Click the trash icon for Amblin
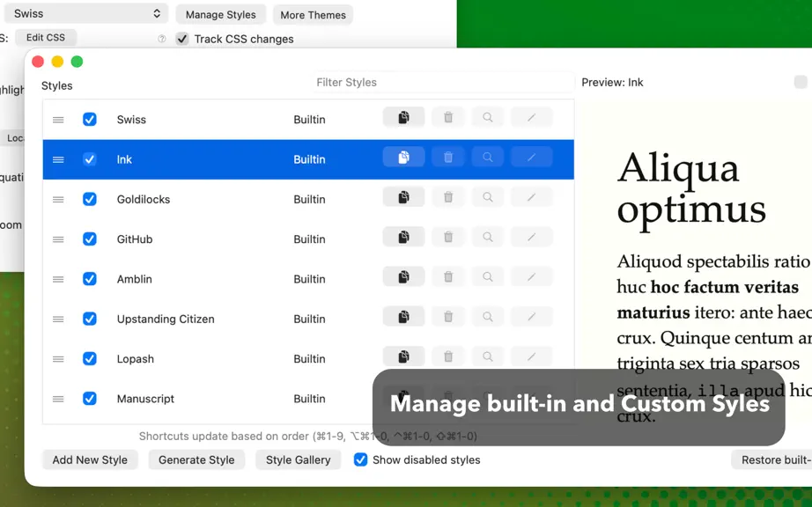This screenshot has height=507, width=812. (448, 276)
